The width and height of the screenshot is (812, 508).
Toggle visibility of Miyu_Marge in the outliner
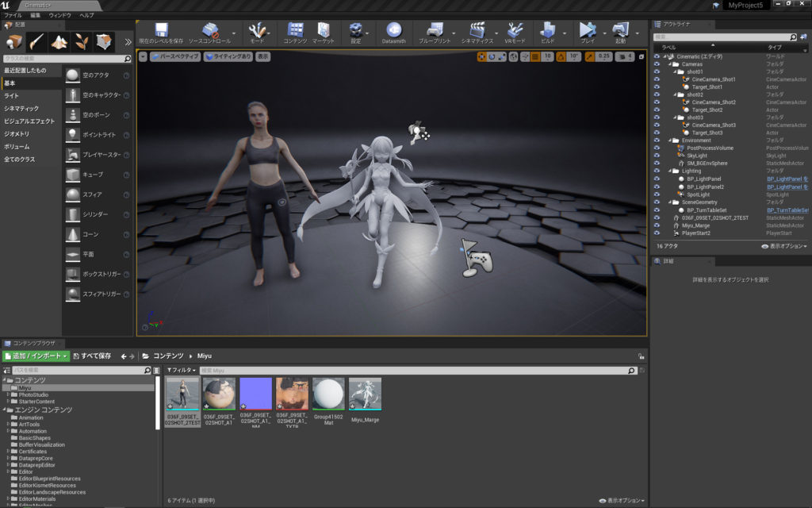pos(657,225)
